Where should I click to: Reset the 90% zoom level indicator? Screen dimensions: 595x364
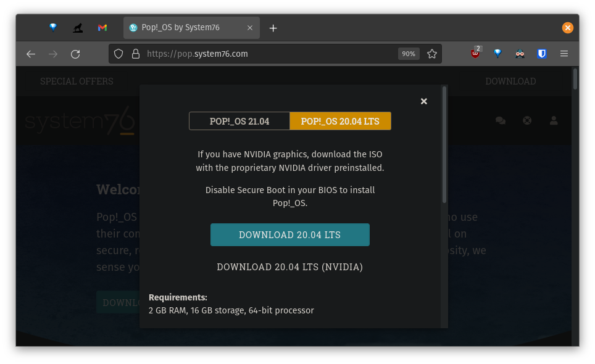tap(409, 54)
